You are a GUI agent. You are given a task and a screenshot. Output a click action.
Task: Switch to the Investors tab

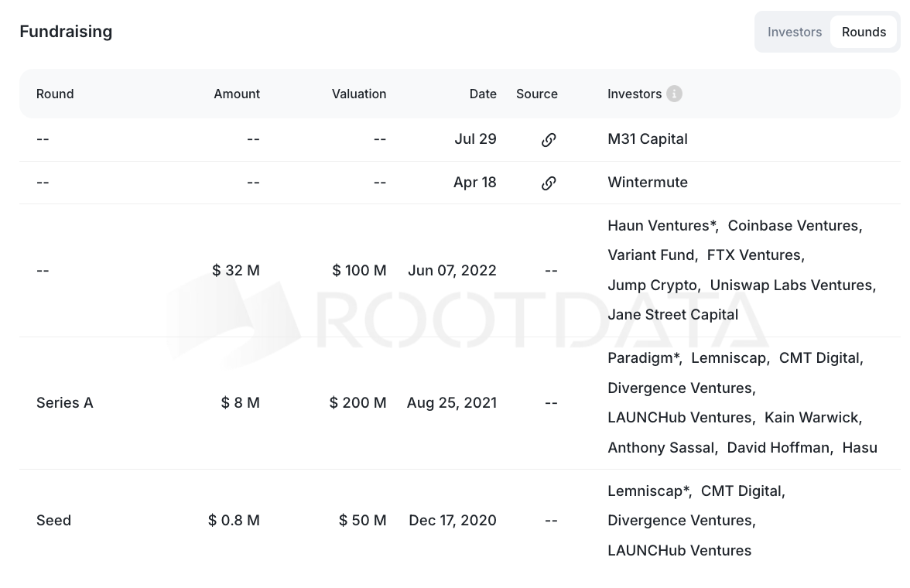pyautogui.click(x=795, y=32)
